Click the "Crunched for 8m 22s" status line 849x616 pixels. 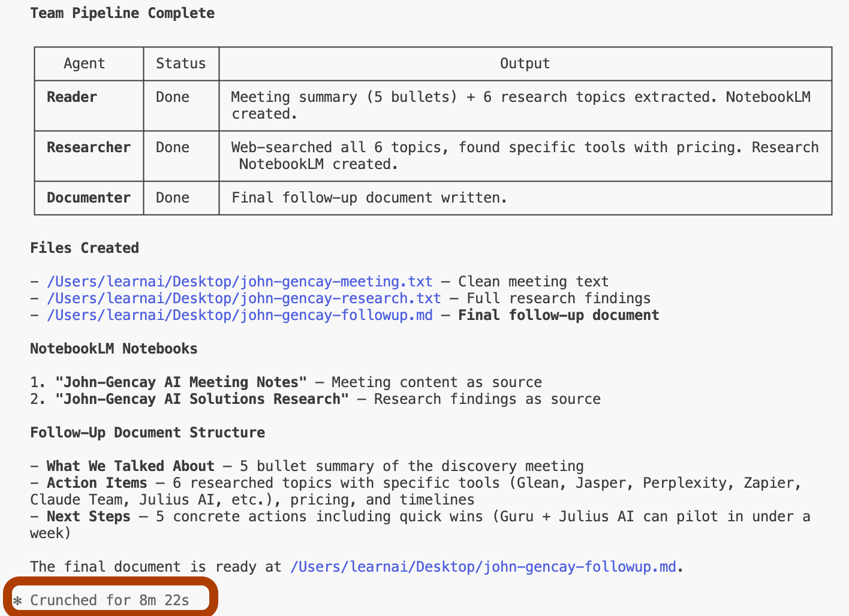[110, 600]
